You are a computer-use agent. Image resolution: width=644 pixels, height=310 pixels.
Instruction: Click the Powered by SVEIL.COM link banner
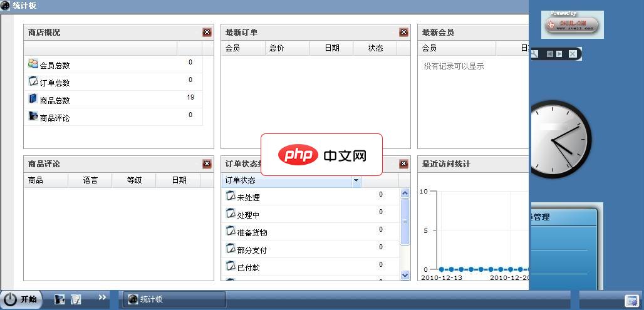(x=573, y=24)
